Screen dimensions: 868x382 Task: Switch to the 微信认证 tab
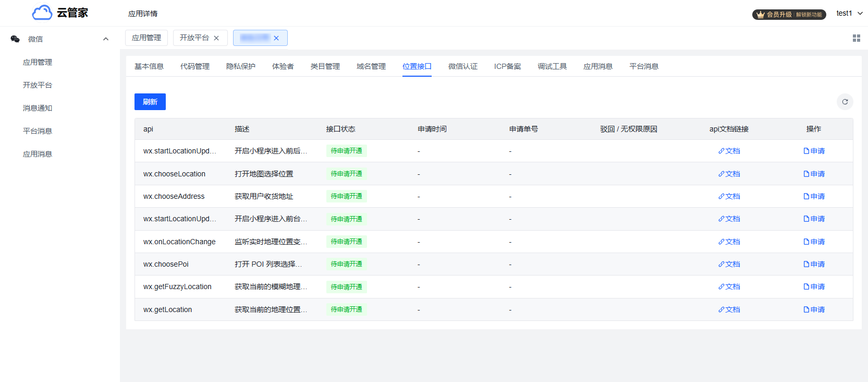click(x=463, y=66)
